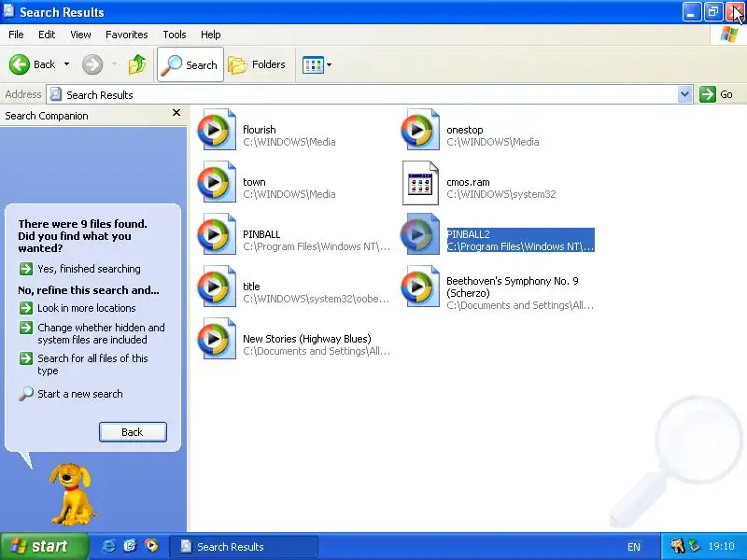
Task: Click the cmos.ram file name text
Action: [468, 182]
